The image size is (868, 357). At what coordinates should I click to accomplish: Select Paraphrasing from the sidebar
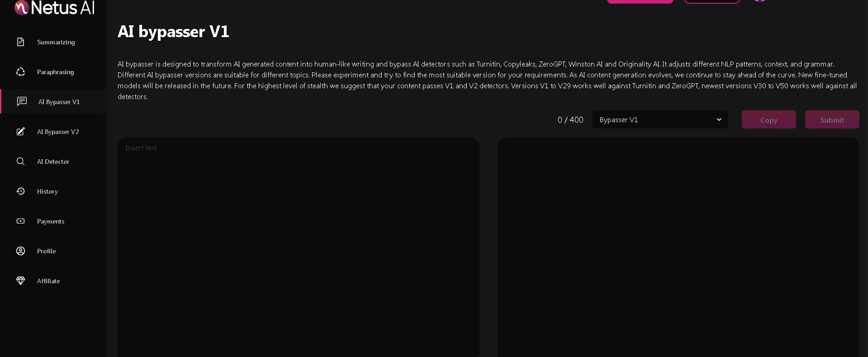55,72
